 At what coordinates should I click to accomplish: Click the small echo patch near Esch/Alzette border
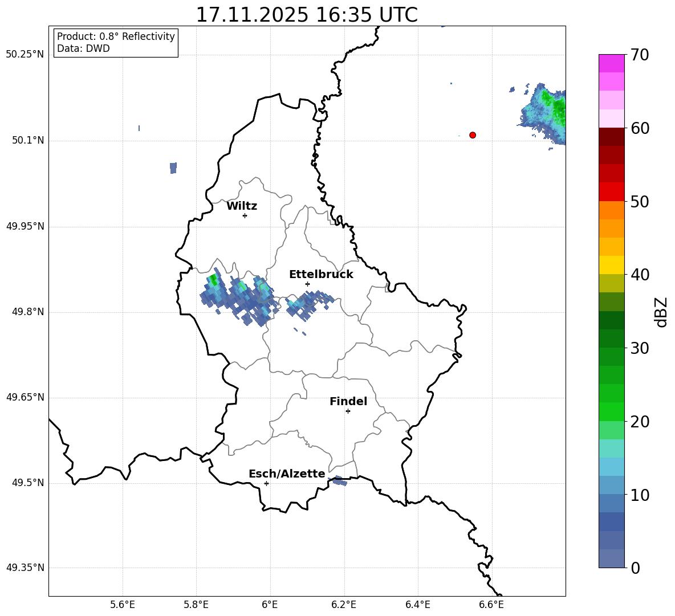[339, 480]
